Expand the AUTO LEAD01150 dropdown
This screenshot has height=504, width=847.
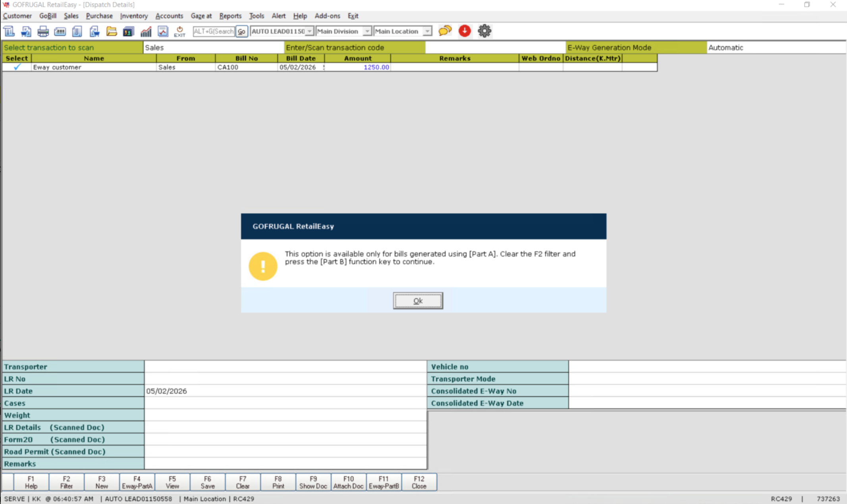(x=309, y=31)
